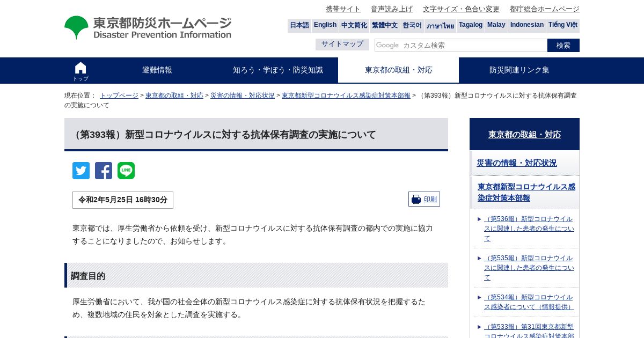Switch language to 繁體中文
Viewport: 644px width, 338px height.
tap(385, 26)
